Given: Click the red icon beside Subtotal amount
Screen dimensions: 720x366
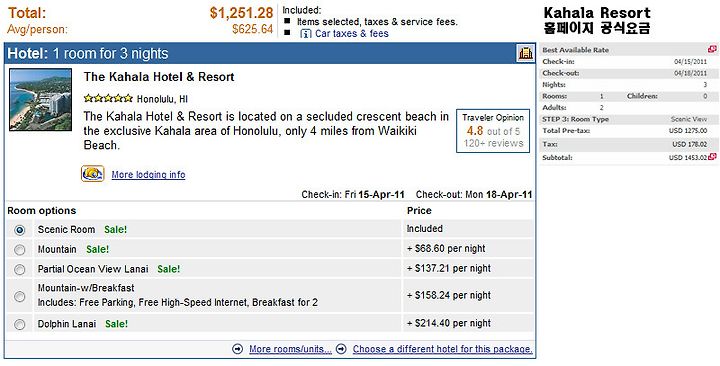Looking at the screenshot, I should [712, 157].
